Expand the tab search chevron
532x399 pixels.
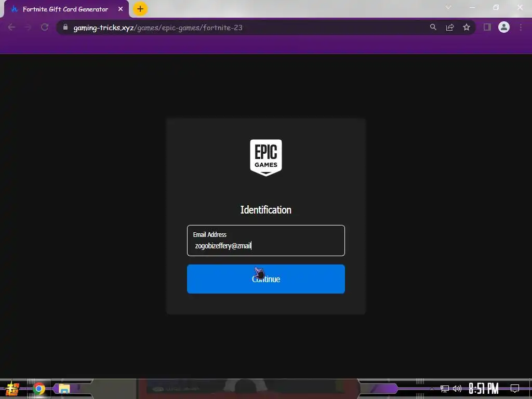[x=448, y=7]
